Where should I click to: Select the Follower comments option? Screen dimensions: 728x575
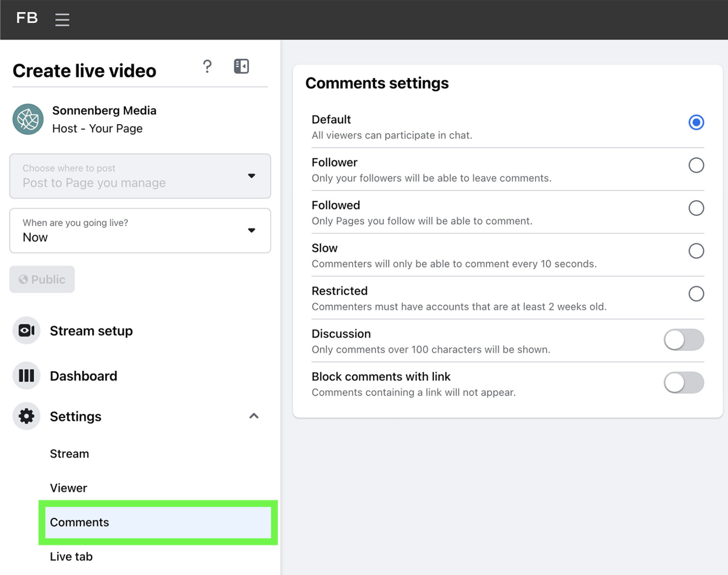696,165
